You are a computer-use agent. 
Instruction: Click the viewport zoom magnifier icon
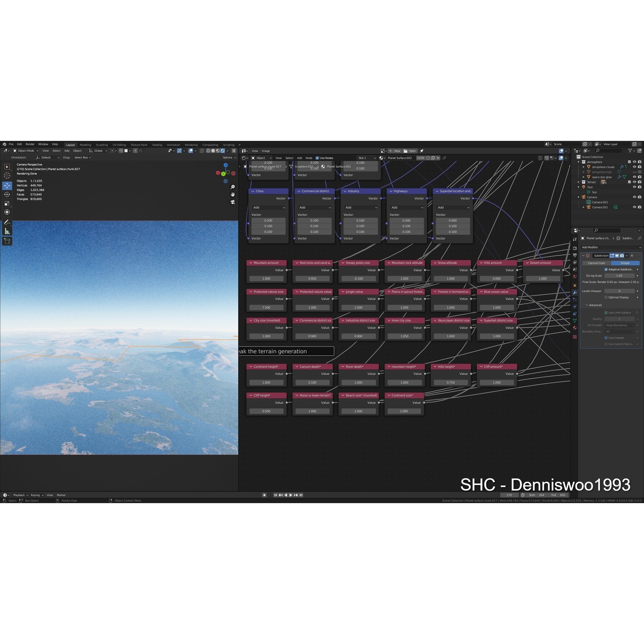point(233,187)
